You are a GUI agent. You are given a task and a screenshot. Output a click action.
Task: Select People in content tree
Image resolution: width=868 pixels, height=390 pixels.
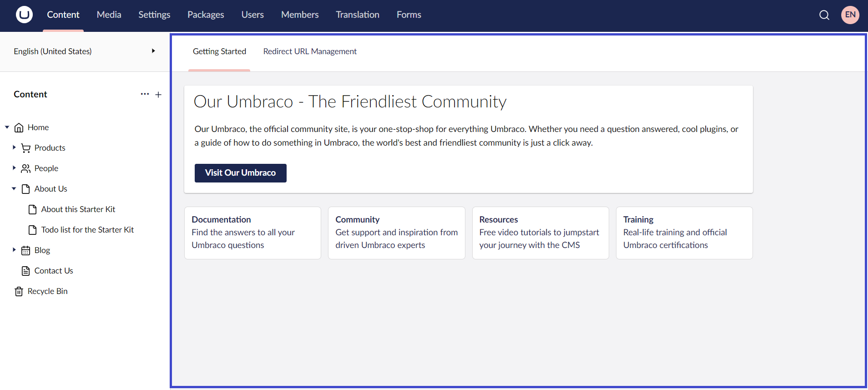tap(46, 168)
